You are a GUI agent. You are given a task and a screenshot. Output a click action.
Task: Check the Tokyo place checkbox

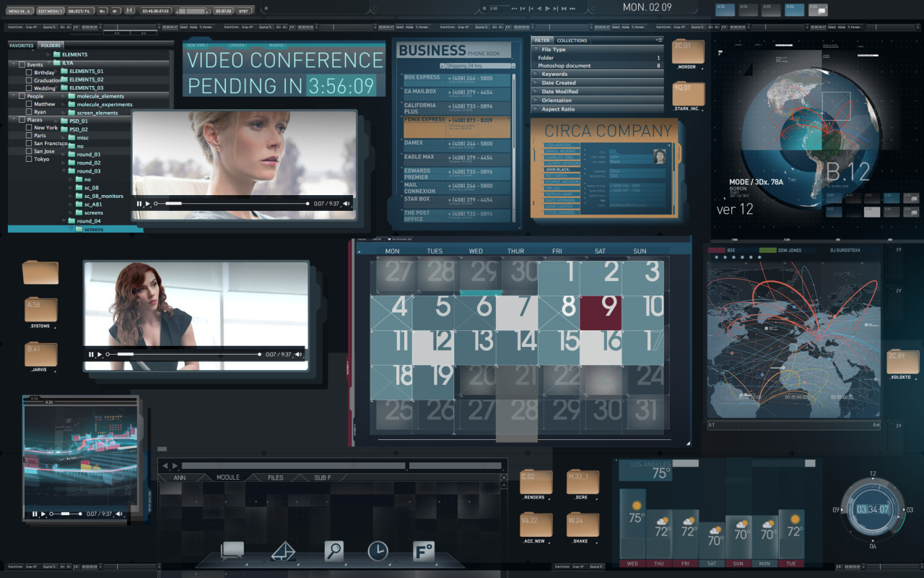coord(29,159)
